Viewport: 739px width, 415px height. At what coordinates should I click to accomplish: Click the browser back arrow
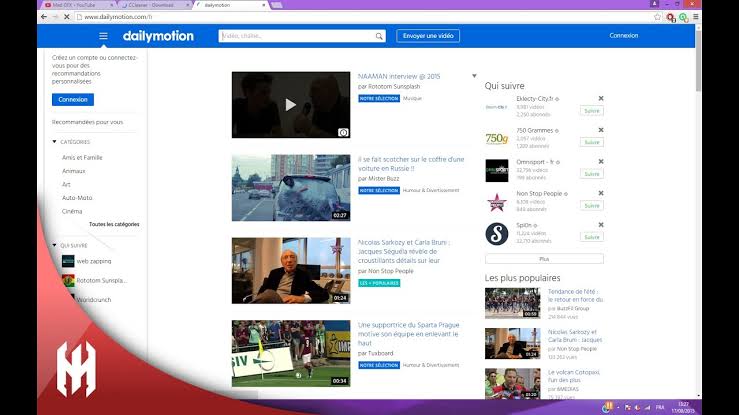pos(44,16)
